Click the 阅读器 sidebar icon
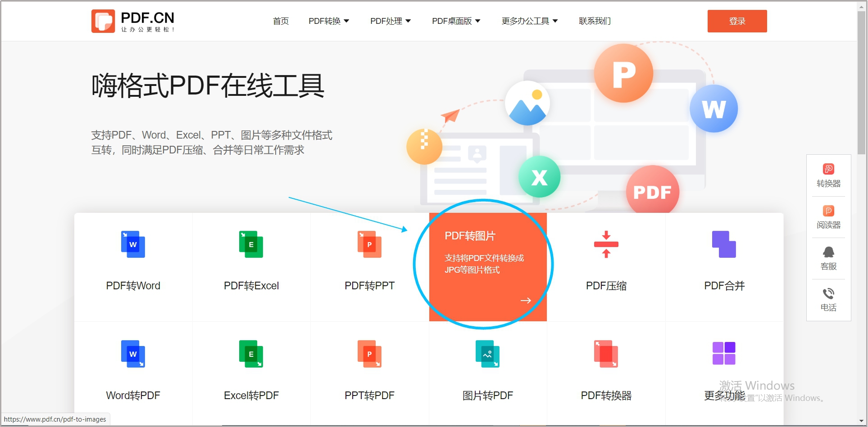Image resolution: width=868 pixels, height=427 pixels. pos(828,211)
